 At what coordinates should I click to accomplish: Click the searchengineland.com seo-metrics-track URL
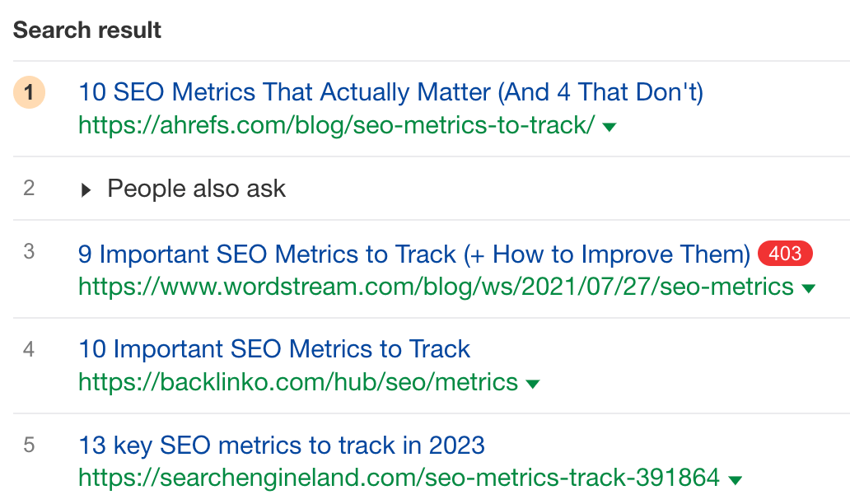coord(399,478)
